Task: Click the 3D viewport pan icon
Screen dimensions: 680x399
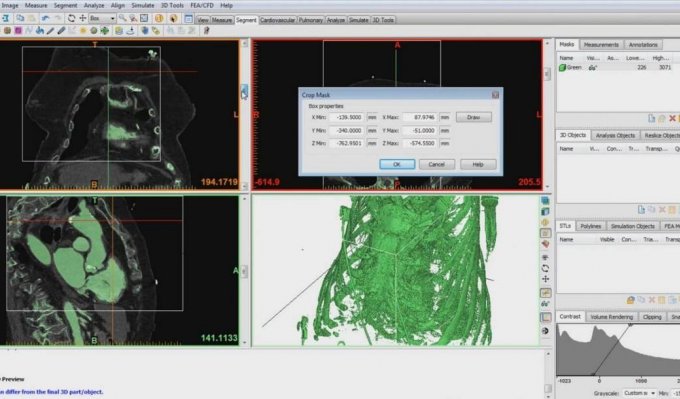Action: pos(545,279)
